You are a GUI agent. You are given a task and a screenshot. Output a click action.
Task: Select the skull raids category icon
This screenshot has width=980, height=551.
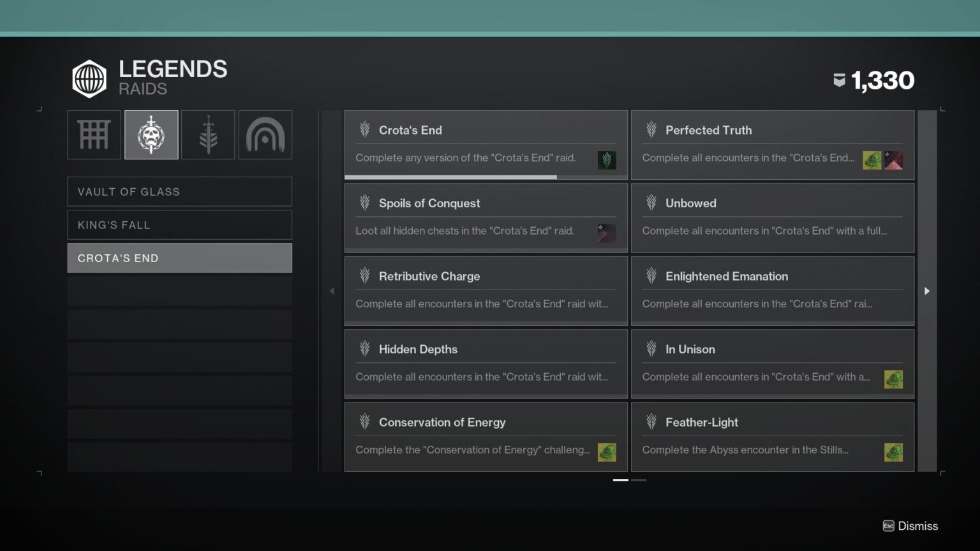(151, 135)
